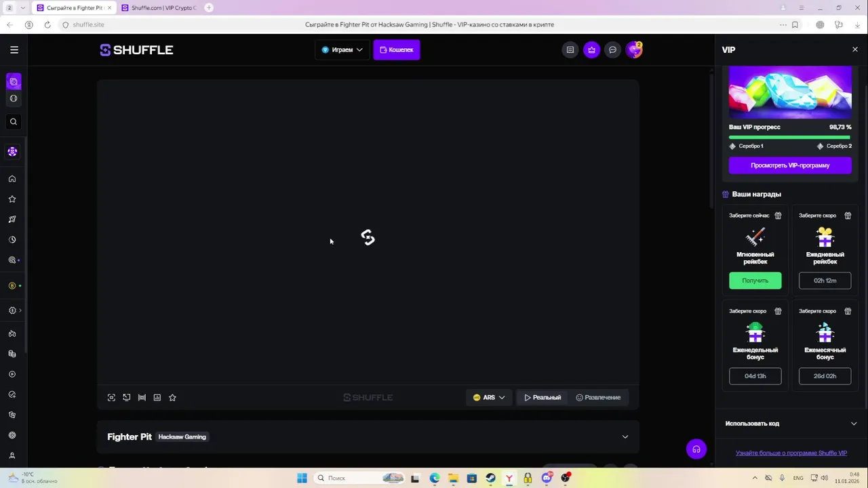Click the monthly bonus 28d 02h timer

[825, 376]
